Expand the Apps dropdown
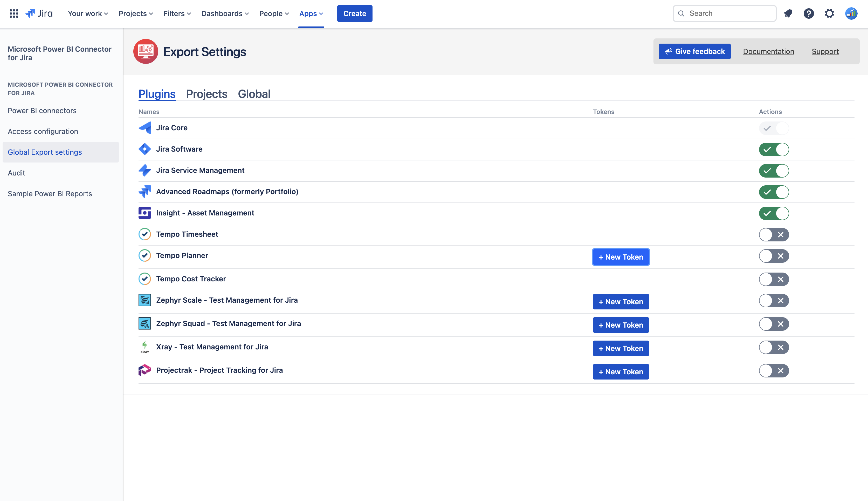Viewport: 868px width, 501px height. [311, 13]
